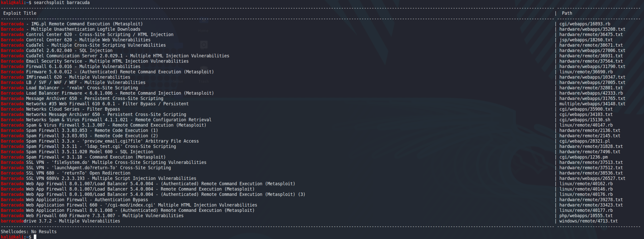Select the Spam Firewall Remote Code Execution (1) line
644x239 pixels.
(x=80, y=130)
